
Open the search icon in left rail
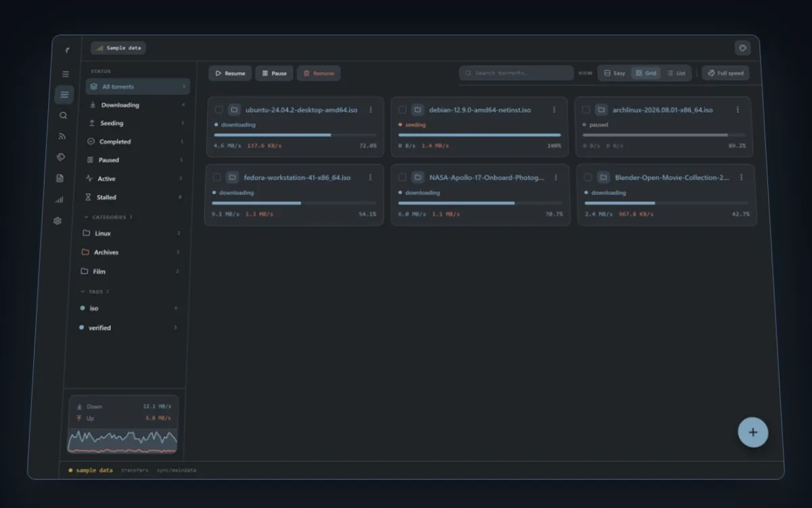click(x=64, y=116)
